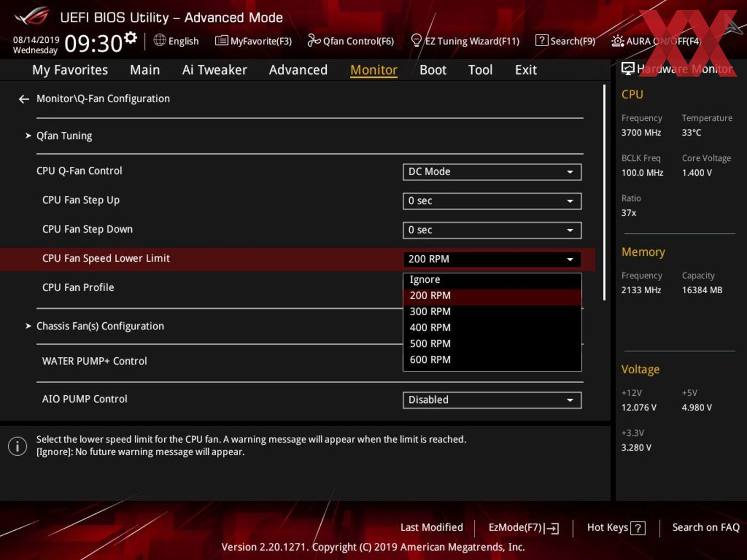Click the MyFavorite list icon

point(221,41)
